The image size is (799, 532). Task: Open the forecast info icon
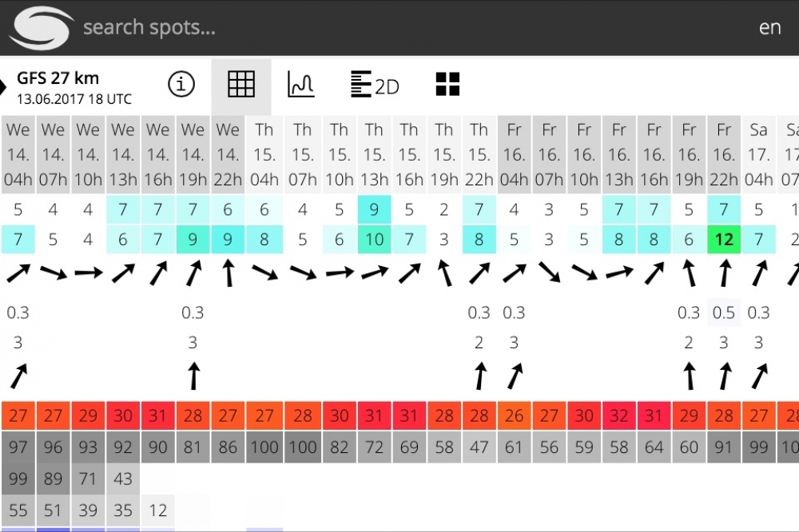tap(181, 84)
